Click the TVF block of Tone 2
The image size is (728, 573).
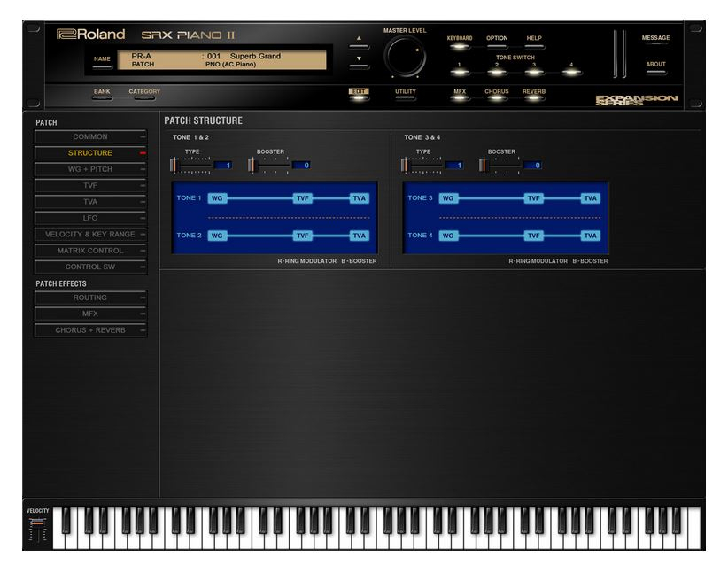point(302,236)
